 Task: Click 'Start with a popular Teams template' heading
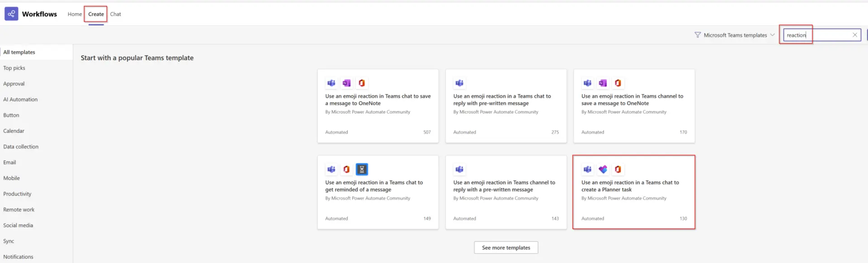point(137,58)
